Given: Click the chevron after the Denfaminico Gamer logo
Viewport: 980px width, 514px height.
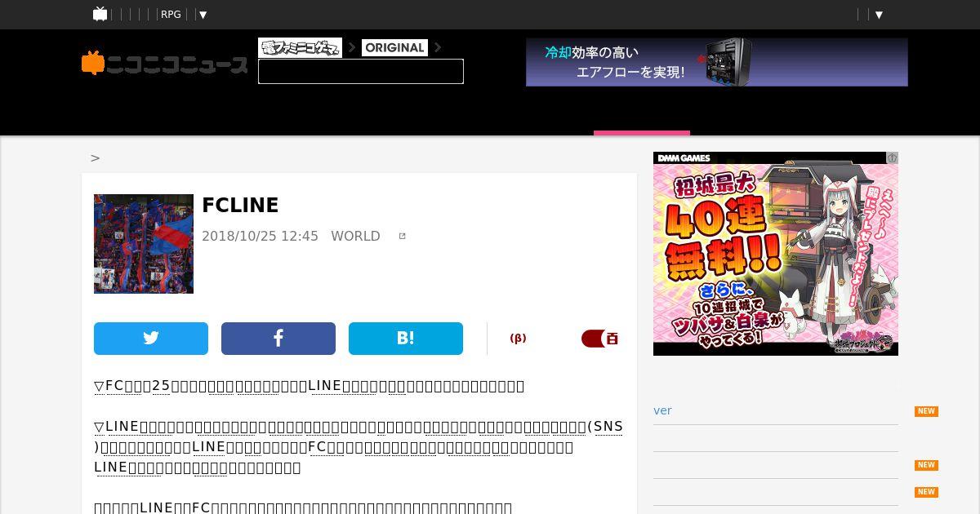Looking at the screenshot, I should tap(352, 47).
